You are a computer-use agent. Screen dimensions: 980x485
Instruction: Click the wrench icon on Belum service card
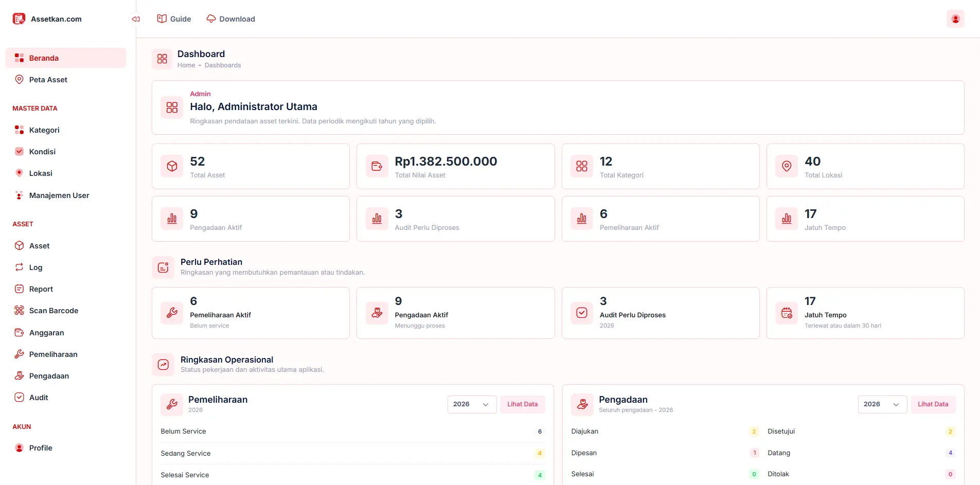pyautogui.click(x=172, y=313)
